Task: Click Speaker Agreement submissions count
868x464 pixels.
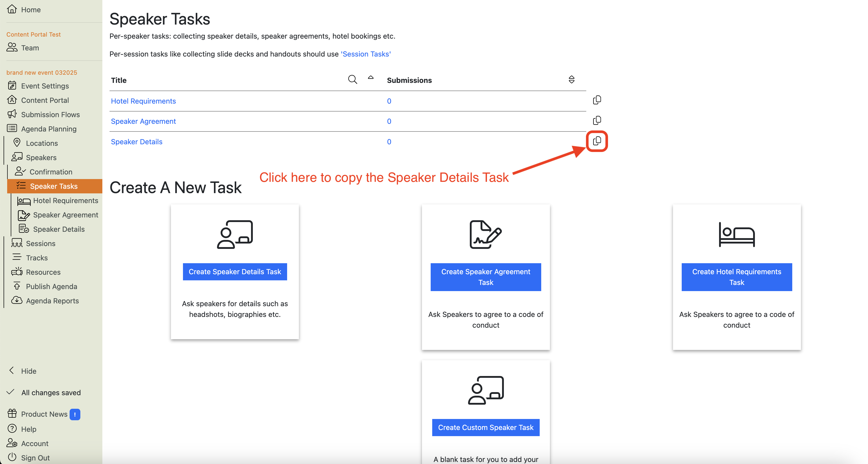Action: [x=389, y=121]
